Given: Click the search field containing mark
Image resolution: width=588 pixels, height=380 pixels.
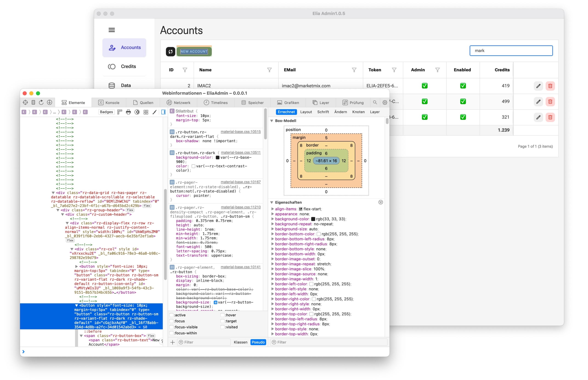Looking at the screenshot, I should pyautogui.click(x=511, y=51).
